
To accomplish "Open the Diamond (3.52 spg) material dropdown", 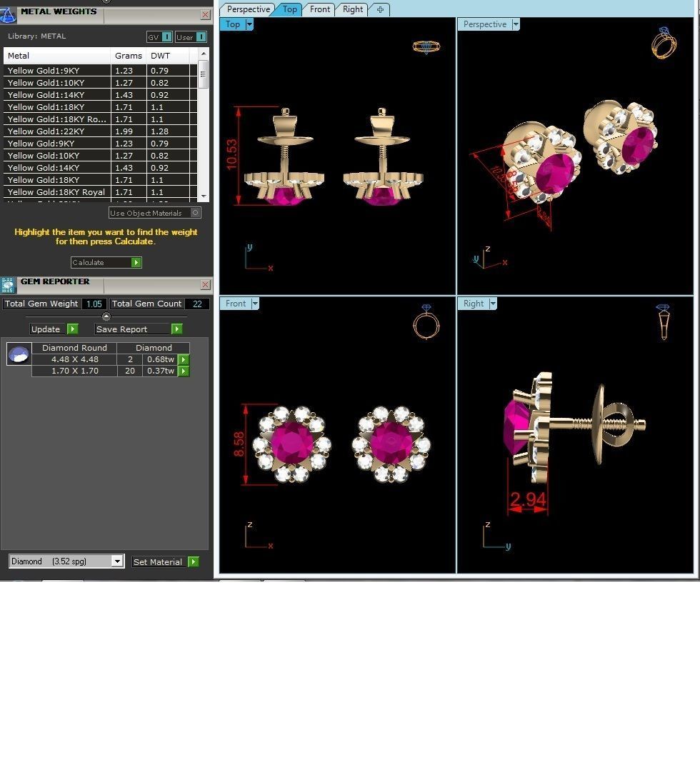I will tap(117, 561).
